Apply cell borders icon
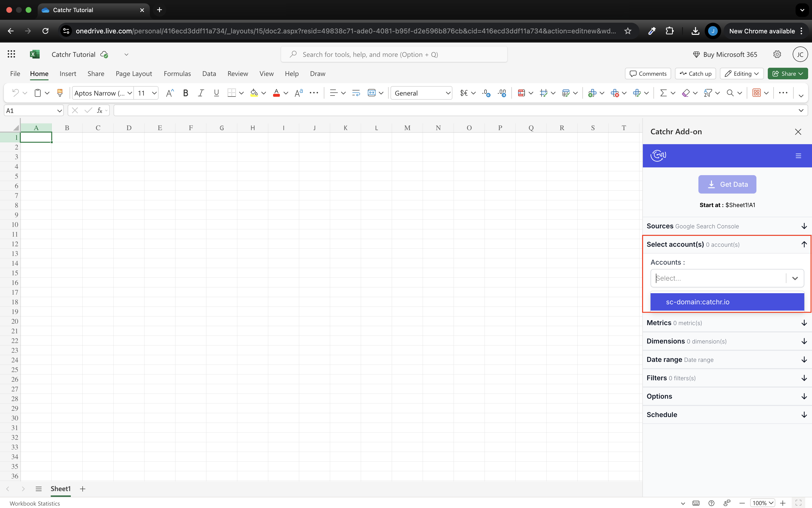 click(232, 93)
